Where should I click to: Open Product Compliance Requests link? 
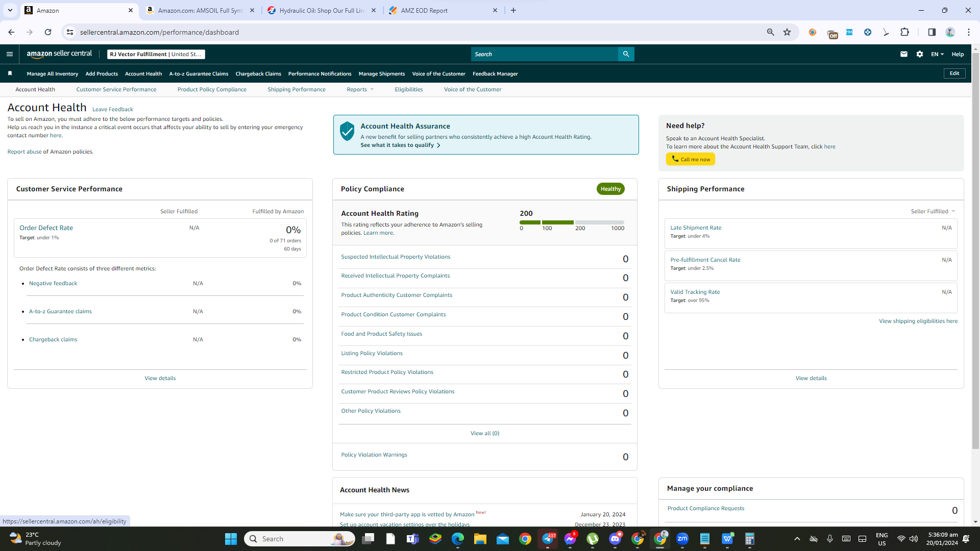[706, 508]
